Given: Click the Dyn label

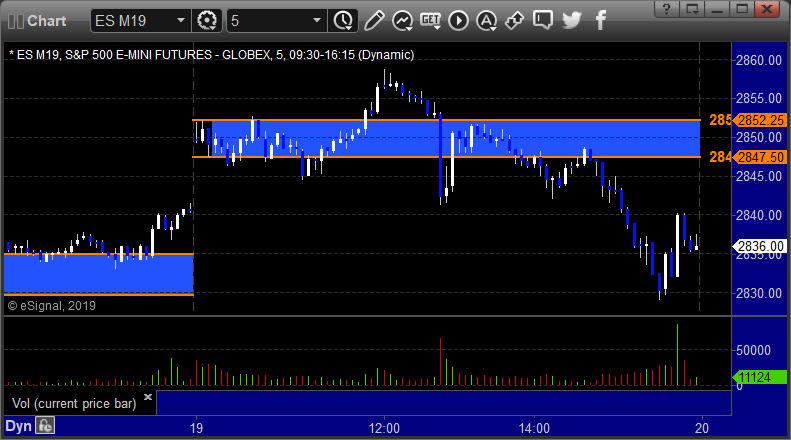Looking at the screenshot, I should (x=18, y=426).
